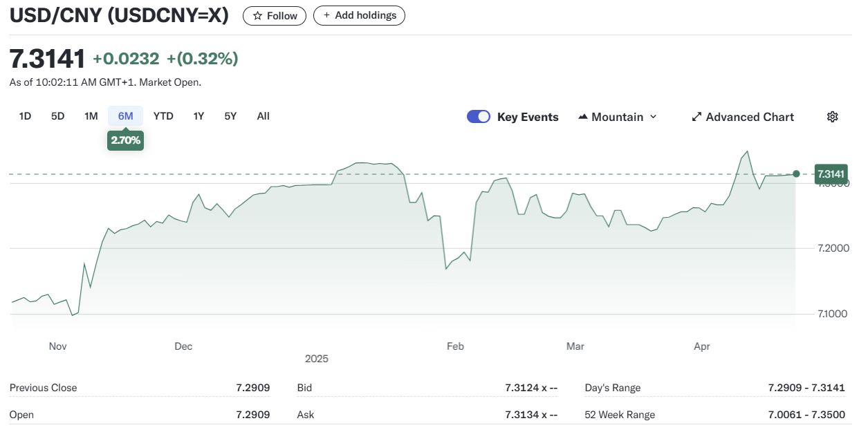
Task: Switch to the 1M time range
Action: (91, 116)
